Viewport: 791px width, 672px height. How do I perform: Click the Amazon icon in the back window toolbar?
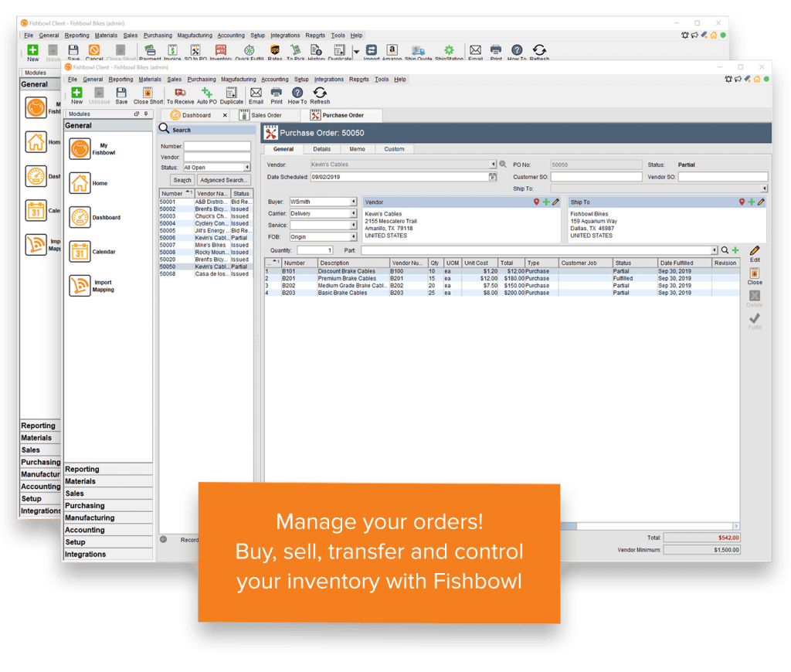(x=392, y=53)
